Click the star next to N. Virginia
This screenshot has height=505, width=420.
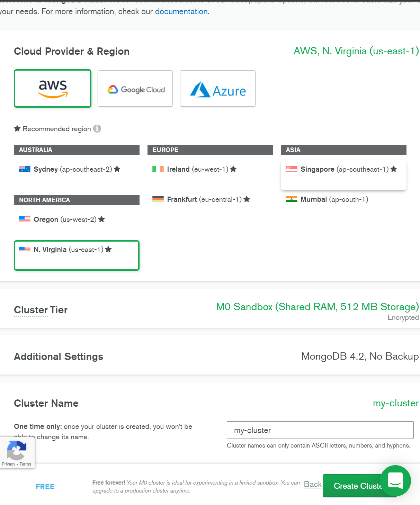[108, 249]
